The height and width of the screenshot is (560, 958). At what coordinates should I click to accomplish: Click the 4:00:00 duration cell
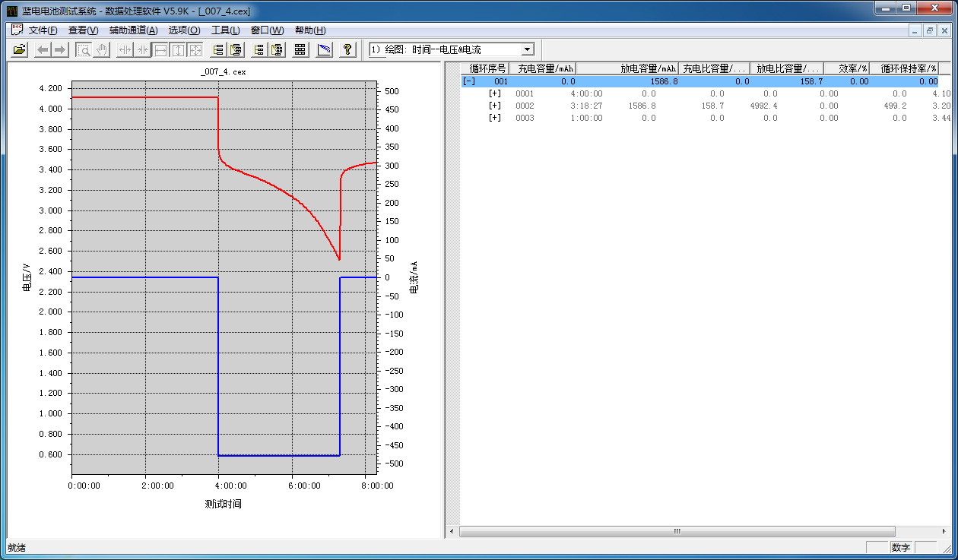[585, 93]
